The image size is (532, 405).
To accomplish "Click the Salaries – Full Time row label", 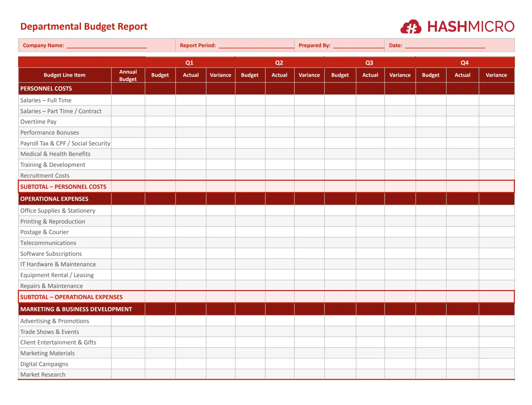I will click(46, 100).
